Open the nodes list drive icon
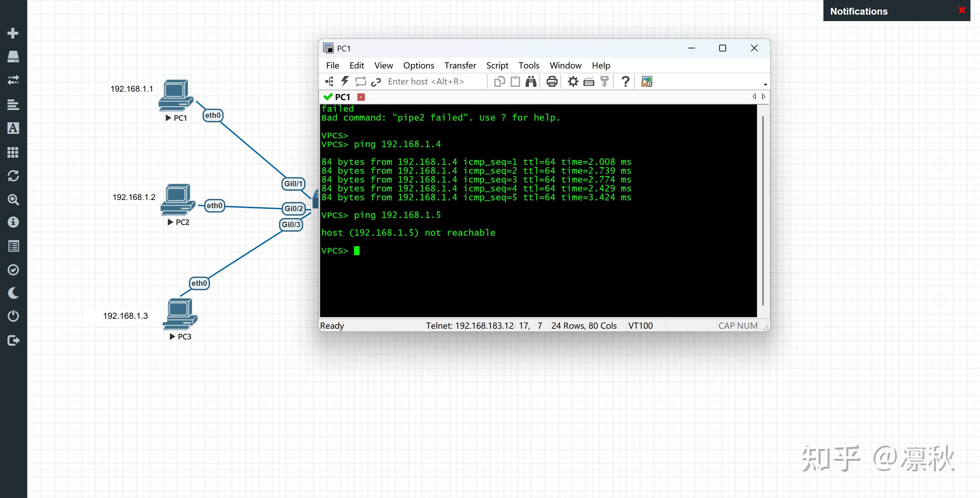This screenshot has height=498, width=980. point(13,56)
